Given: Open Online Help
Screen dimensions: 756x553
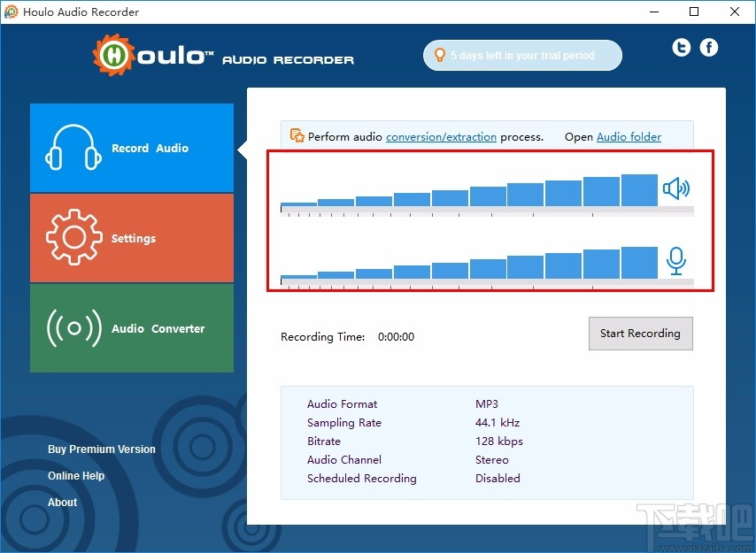Looking at the screenshot, I should tap(76, 476).
